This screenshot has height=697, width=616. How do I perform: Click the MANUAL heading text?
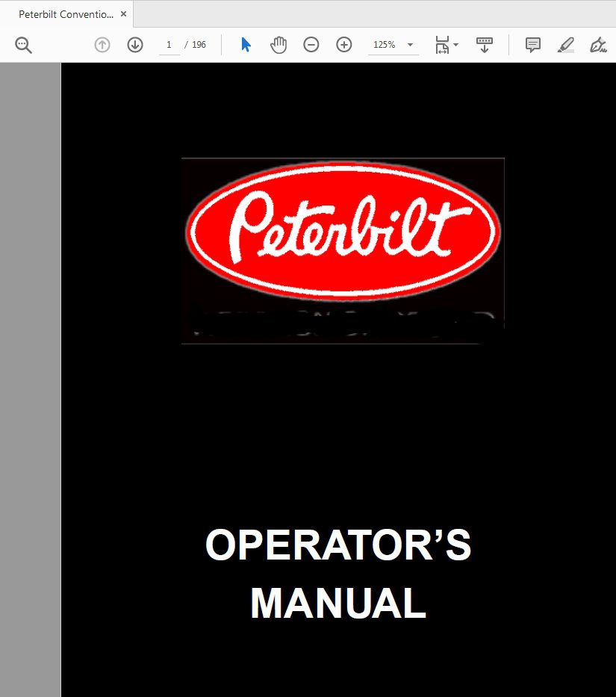pyautogui.click(x=339, y=603)
